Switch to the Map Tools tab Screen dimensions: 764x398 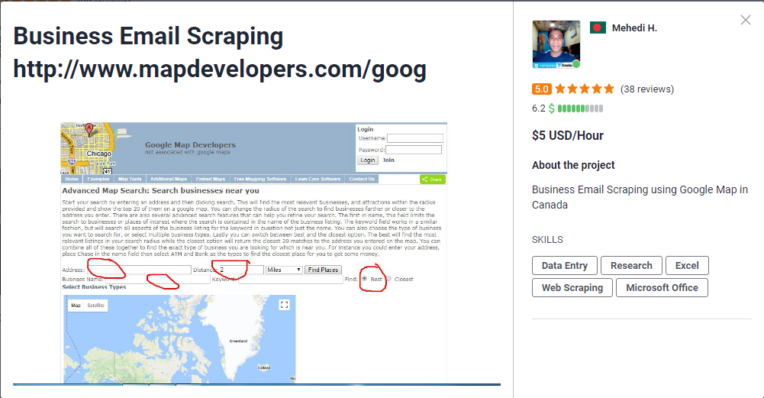(x=130, y=179)
